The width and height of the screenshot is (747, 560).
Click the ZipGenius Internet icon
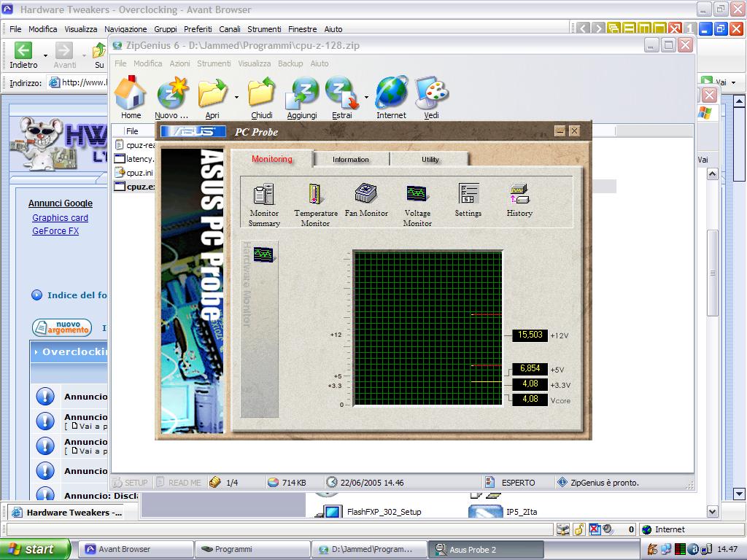coord(391,93)
